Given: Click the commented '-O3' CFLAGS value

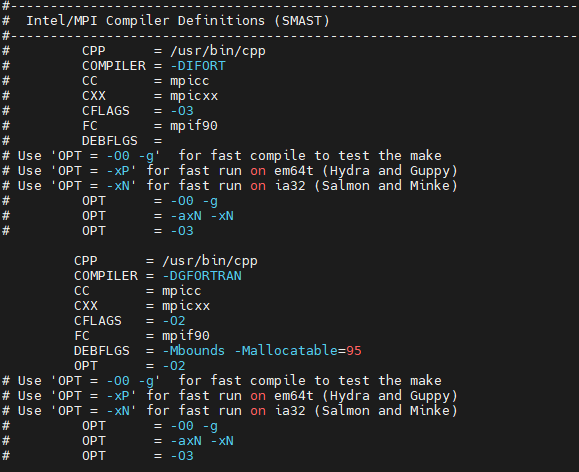Looking at the screenshot, I should click(x=182, y=111).
